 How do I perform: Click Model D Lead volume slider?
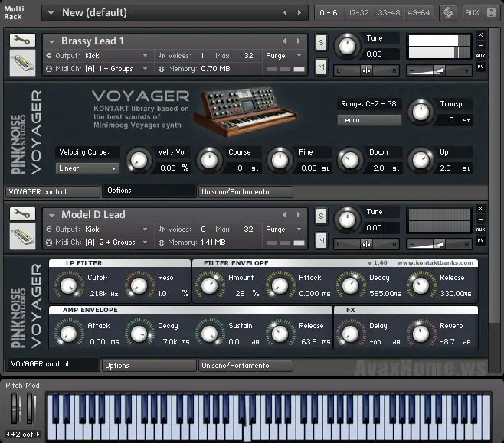coord(439,244)
